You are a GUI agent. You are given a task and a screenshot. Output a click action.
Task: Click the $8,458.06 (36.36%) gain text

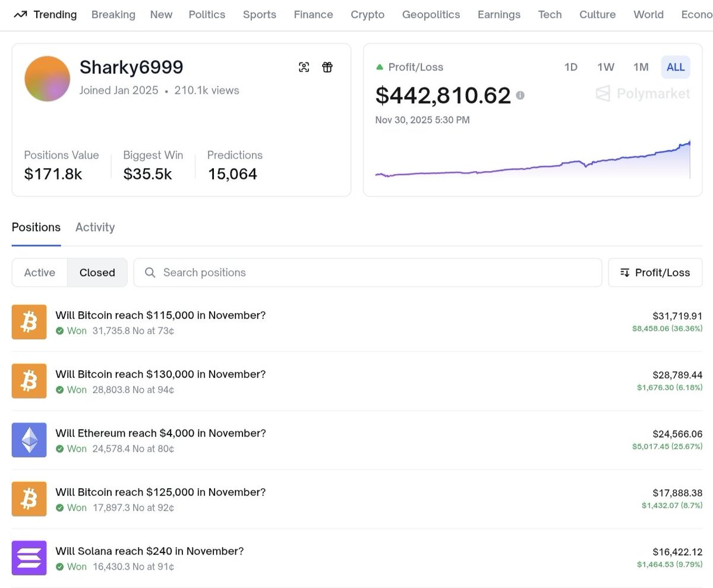(x=667, y=328)
